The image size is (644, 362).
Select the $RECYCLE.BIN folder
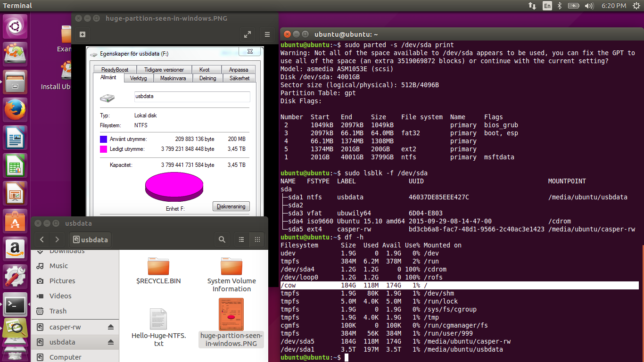point(158,271)
